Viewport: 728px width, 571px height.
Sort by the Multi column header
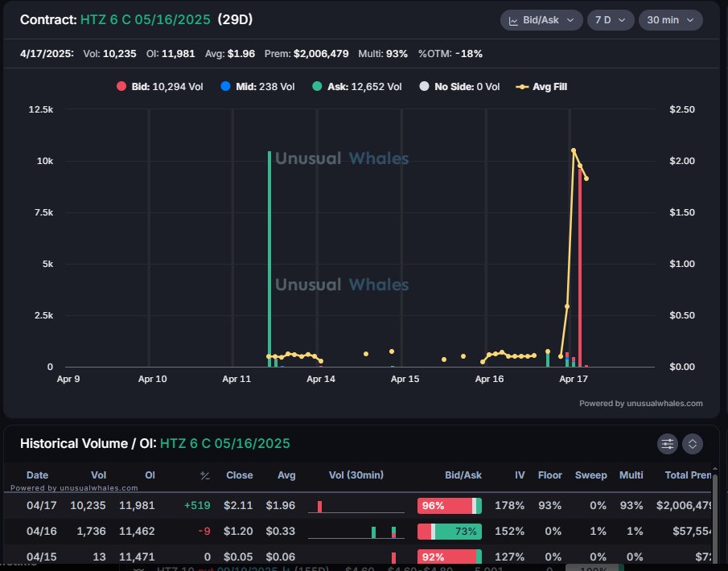click(631, 475)
